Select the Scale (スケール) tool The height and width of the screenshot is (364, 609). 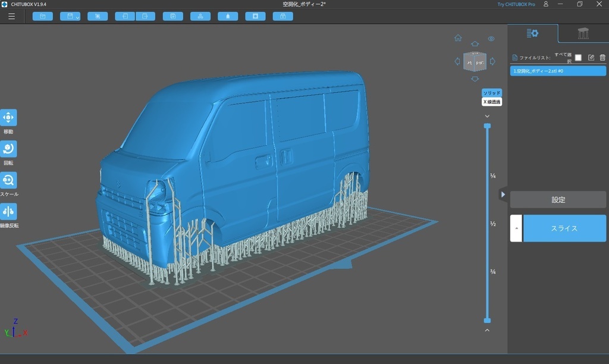[8, 180]
